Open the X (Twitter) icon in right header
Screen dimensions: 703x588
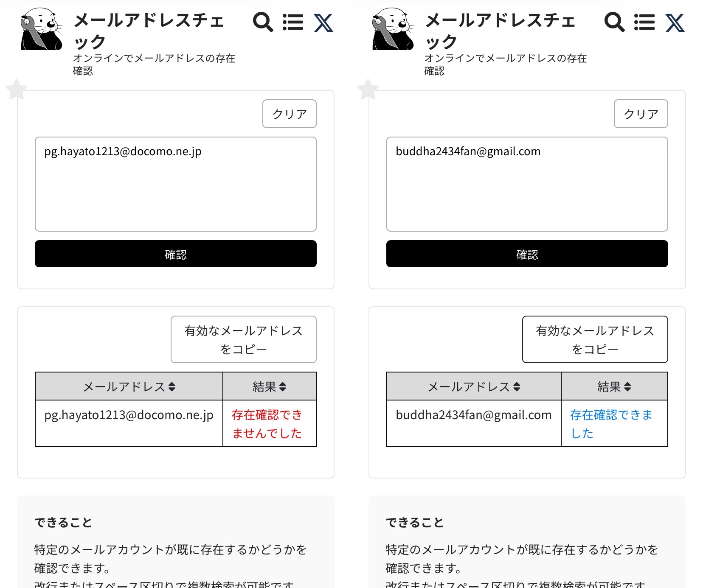(x=675, y=23)
